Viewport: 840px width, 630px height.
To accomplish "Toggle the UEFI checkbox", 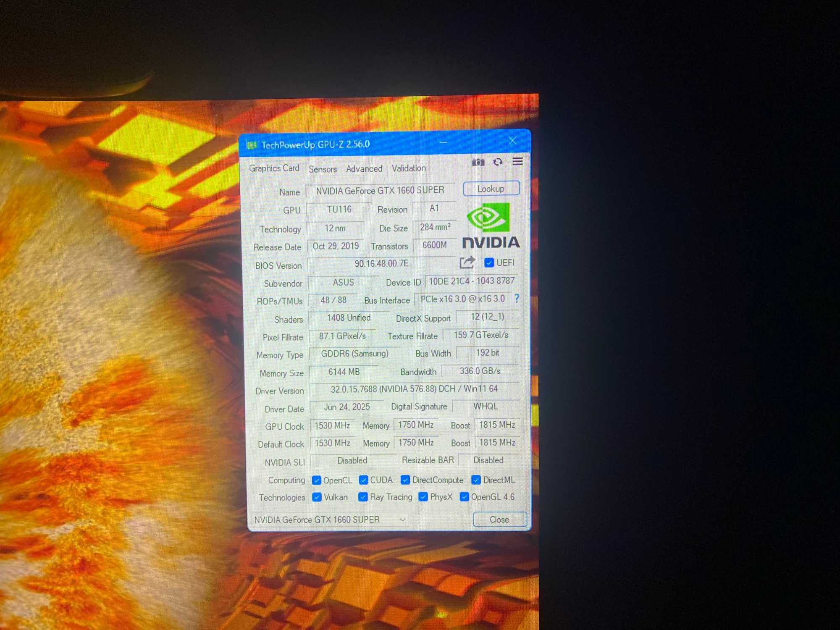I will pos(489,262).
